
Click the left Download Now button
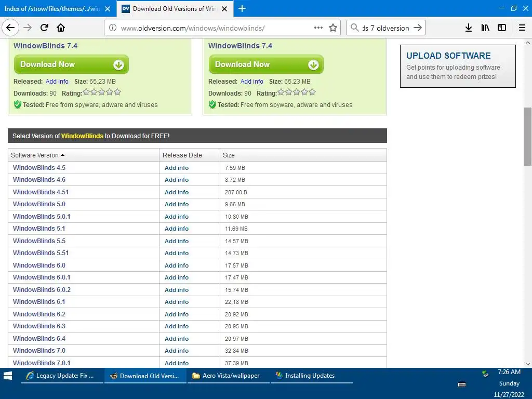coord(71,64)
